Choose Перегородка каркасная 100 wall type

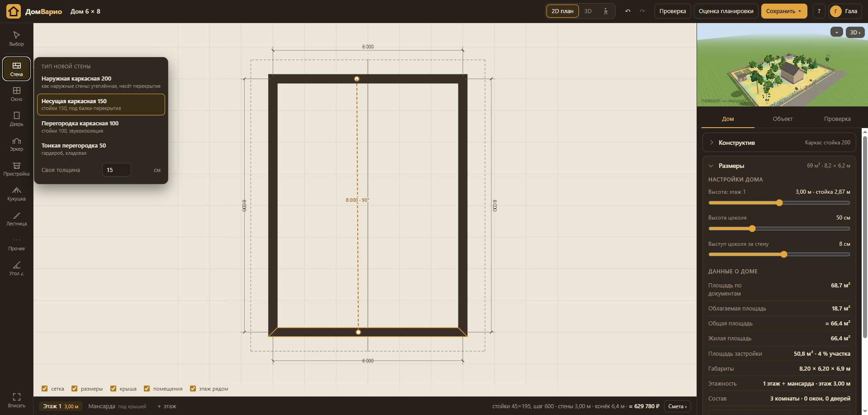click(x=101, y=127)
